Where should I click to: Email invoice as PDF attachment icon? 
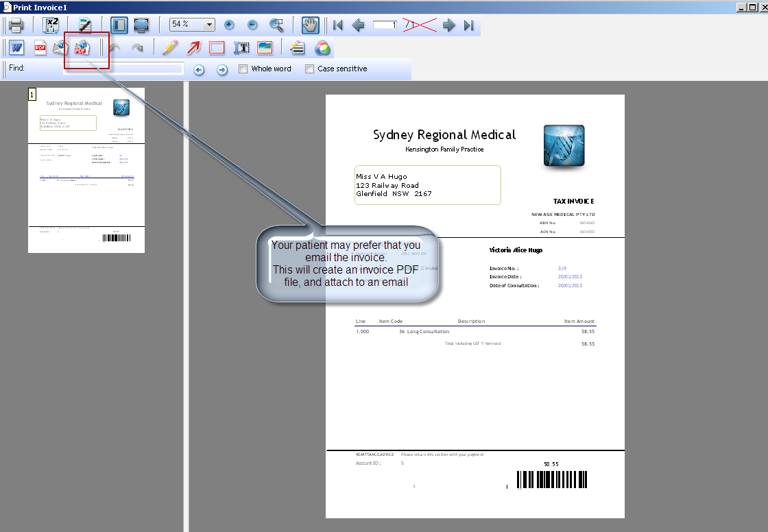click(82, 47)
